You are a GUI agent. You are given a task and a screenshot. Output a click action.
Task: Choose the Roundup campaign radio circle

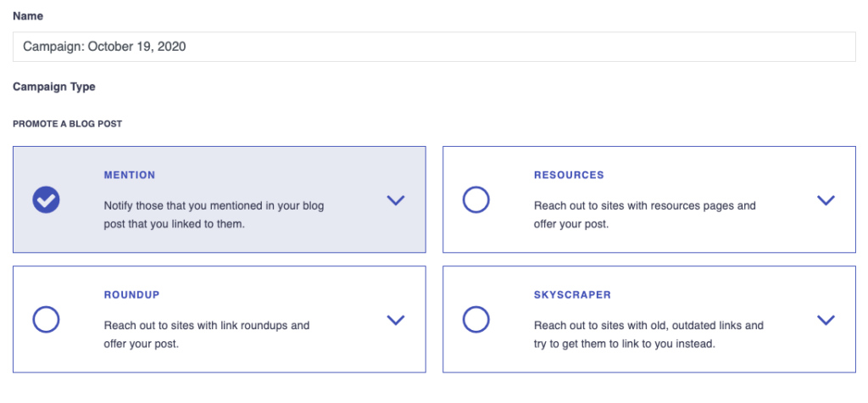point(46,320)
